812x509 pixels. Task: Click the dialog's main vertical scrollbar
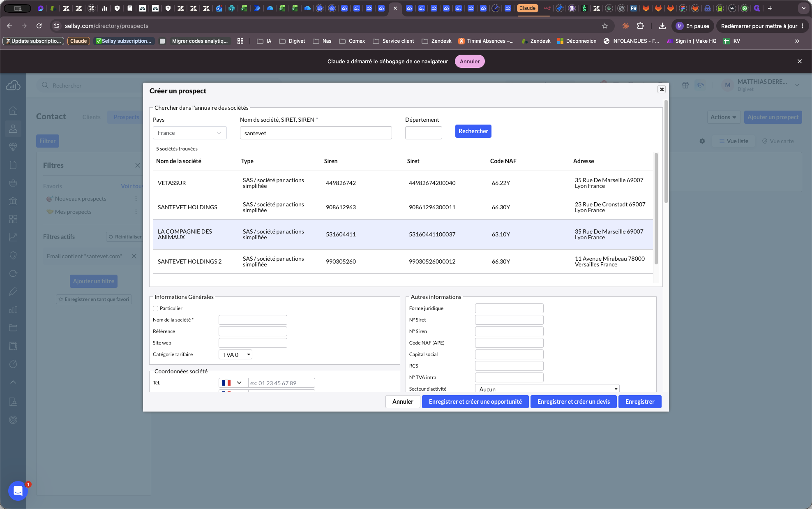point(666,151)
